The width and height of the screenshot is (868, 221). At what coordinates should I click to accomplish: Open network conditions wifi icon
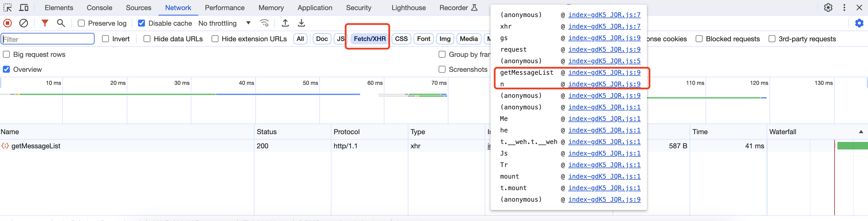(x=264, y=23)
